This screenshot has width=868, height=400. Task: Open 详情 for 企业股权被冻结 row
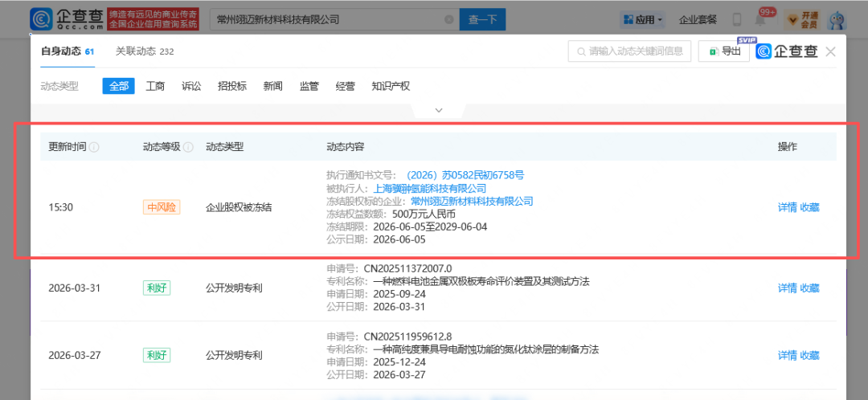coord(787,207)
